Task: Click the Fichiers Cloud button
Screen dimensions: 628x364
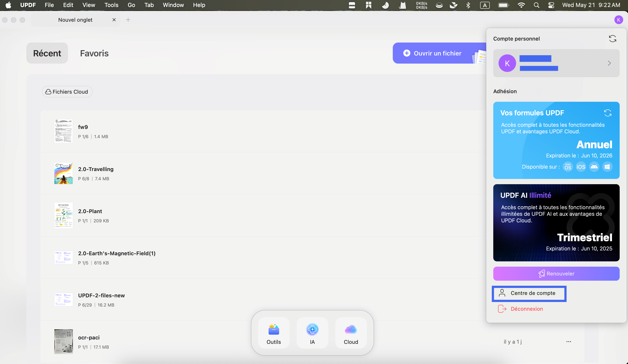Action: [x=67, y=92]
